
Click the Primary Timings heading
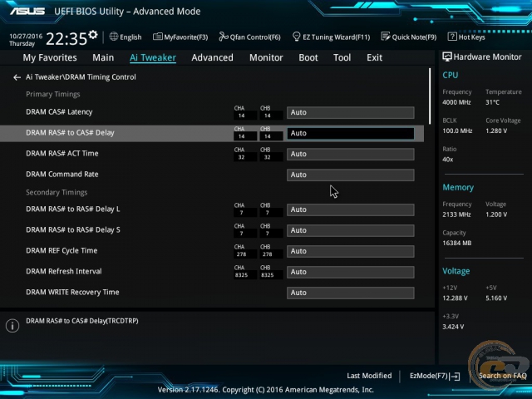click(53, 94)
